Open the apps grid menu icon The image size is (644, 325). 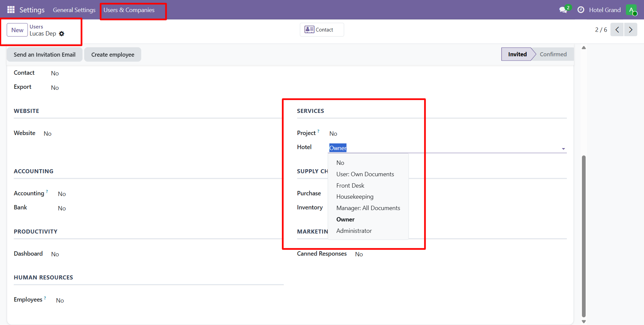[x=11, y=10]
